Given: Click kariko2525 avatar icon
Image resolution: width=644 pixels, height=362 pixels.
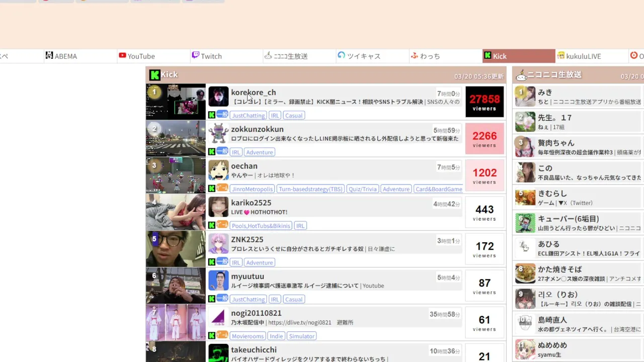Looking at the screenshot, I should coord(218,207).
